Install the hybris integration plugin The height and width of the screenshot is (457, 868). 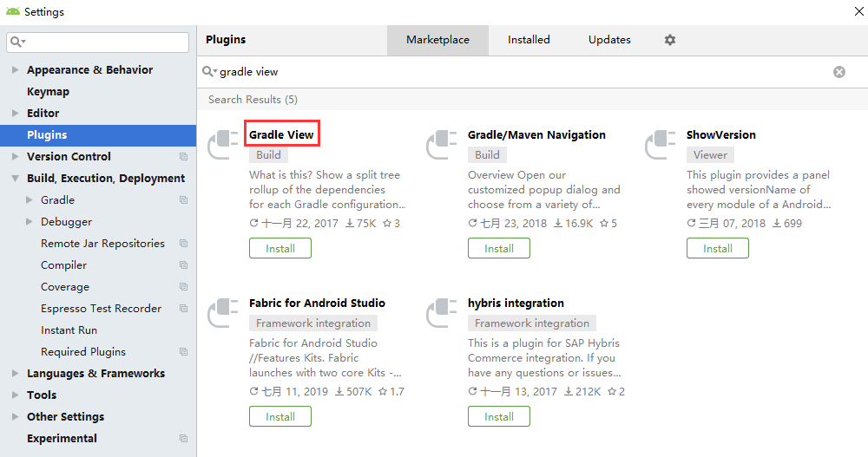498,417
